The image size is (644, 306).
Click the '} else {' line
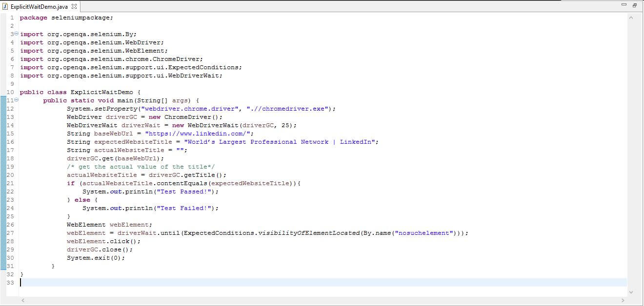[82, 200]
